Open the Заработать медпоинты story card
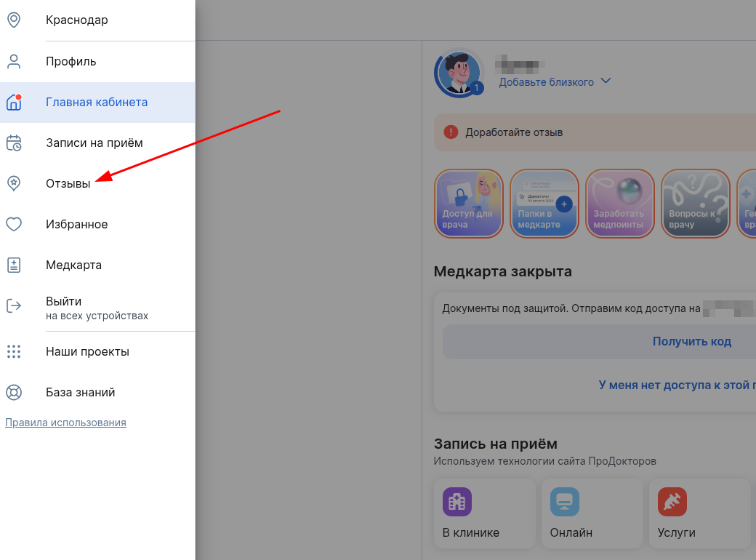This screenshot has width=756, height=560. point(620,204)
